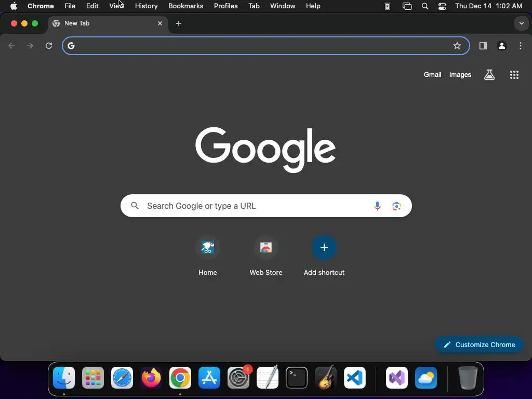Launch Terminal from the Dock
This screenshot has height=399, width=532.
click(x=297, y=378)
